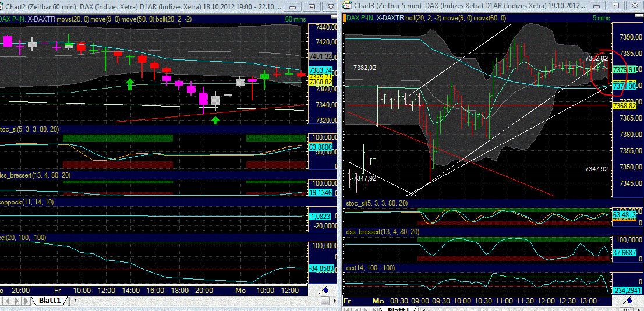This screenshot has width=644, height=311.
Task: Click the -1,0823 coppock value tag
Action: click(320, 216)
